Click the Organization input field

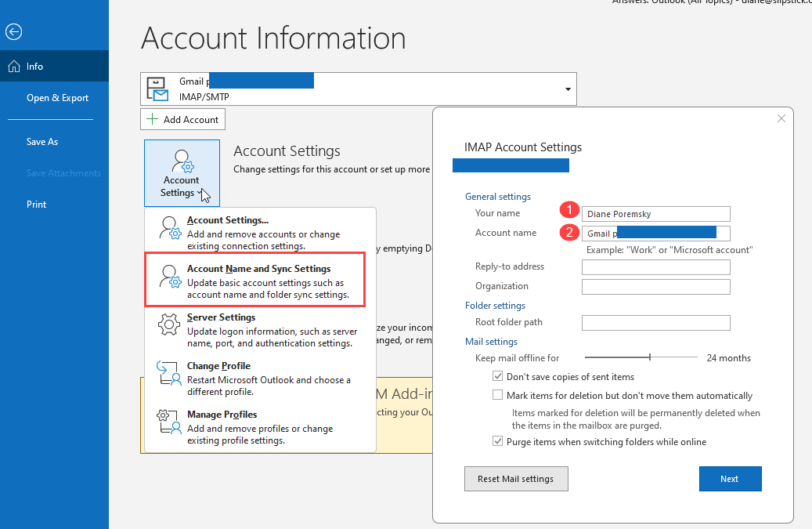pyautogui.click(x=655, y=287)
